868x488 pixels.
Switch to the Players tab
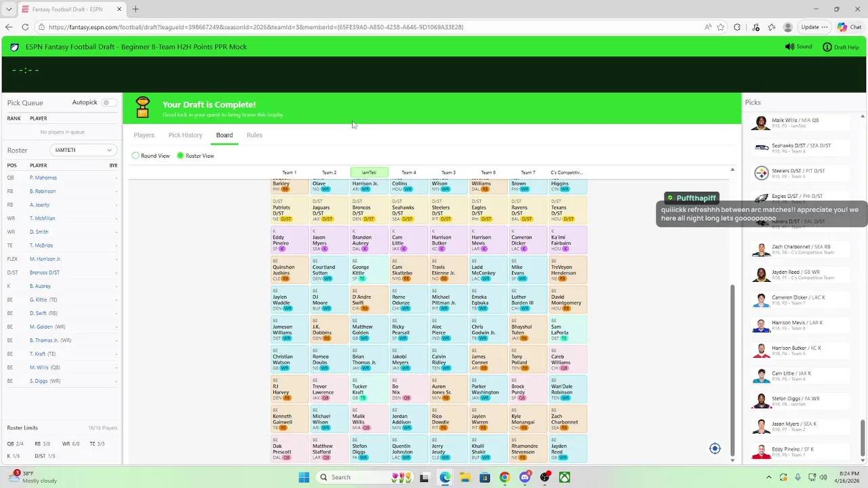(x=144, y=135)
